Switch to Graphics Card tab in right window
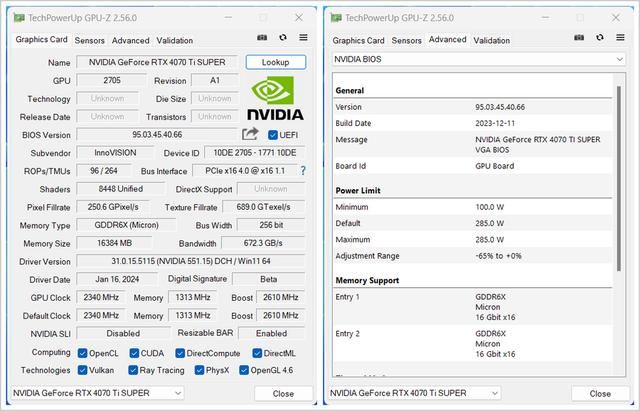 pos(358,40)
